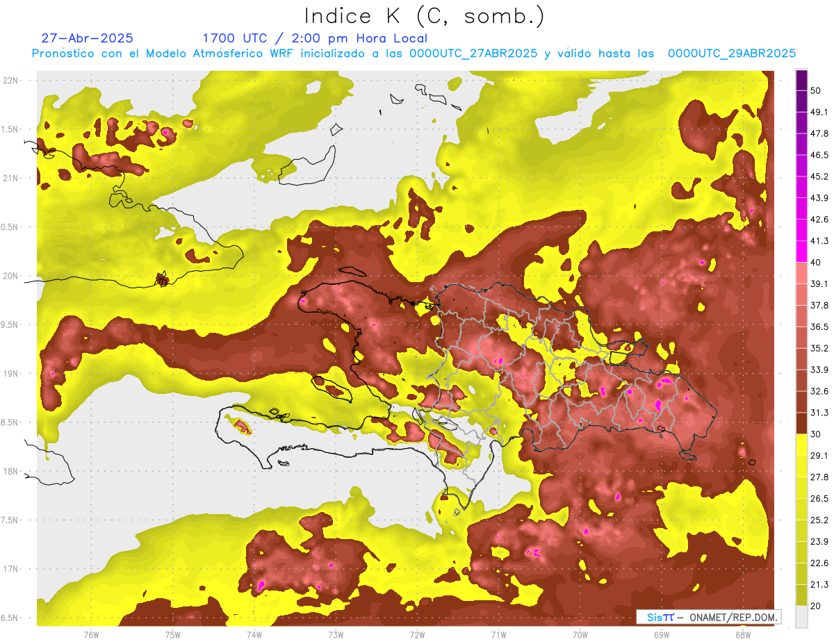Image resolution: width=834 pixels, height=644 pixels.
Task: Click the "71W" longitude label
Action: [498, 635]
